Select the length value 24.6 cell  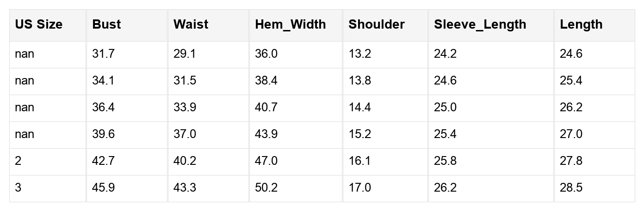click(x=571, y=54)
